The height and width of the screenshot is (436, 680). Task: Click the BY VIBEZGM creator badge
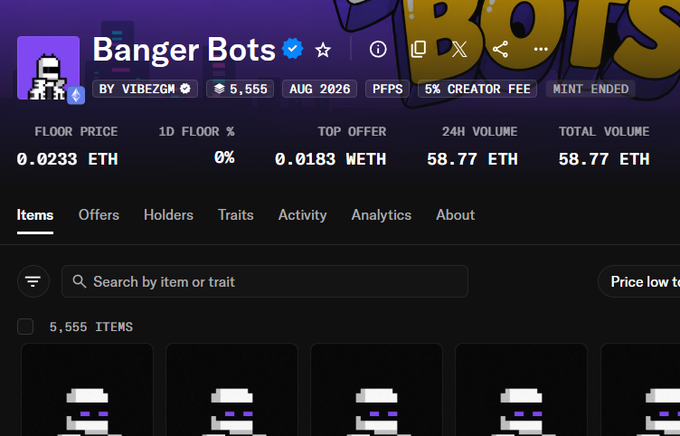pyautogui.click(x=145, y=89)
